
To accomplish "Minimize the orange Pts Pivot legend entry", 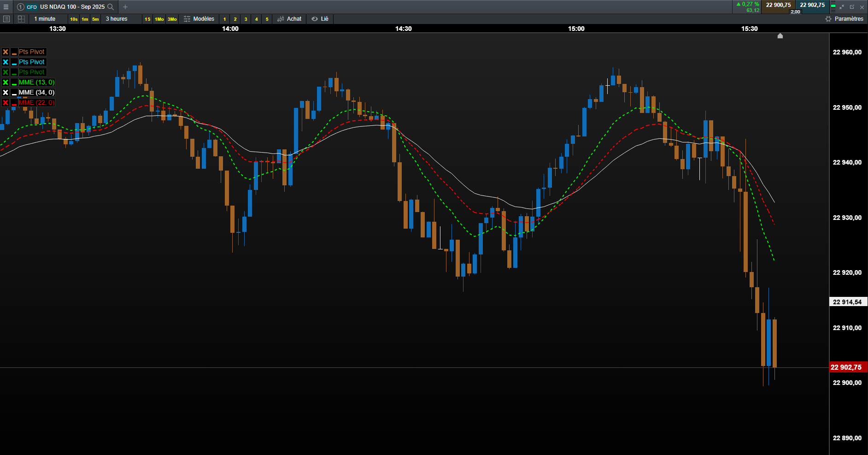I will coord(14,52).
